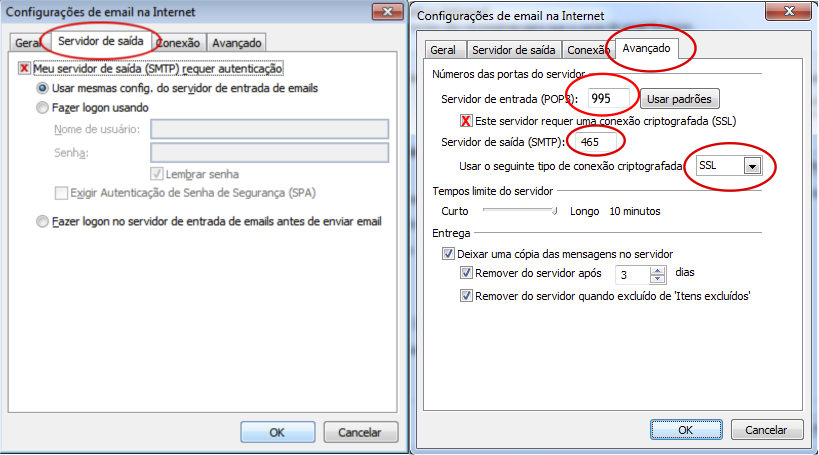Open Geral tab in the Servidor de saída window
This screenshot has width=819, height=455.
pyautogui.click(x=26, y=43)
